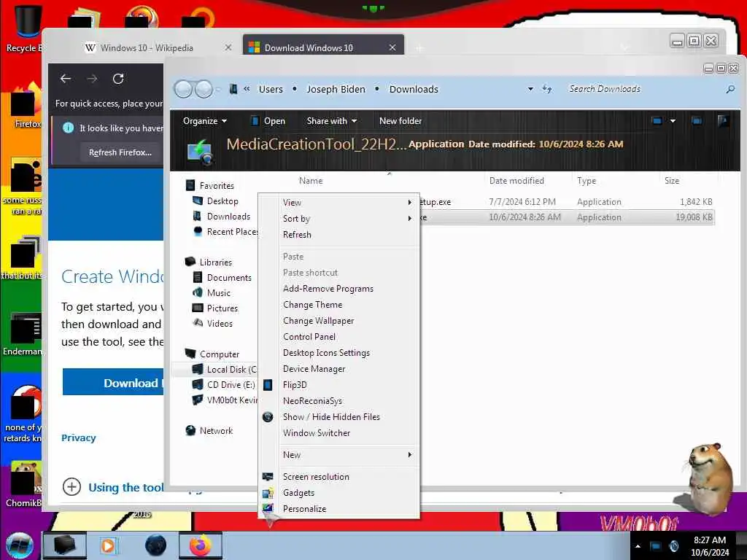This screenshot has height=560, width=747.
Task: Open the Organize dropdown
Action: pos(205,121)
